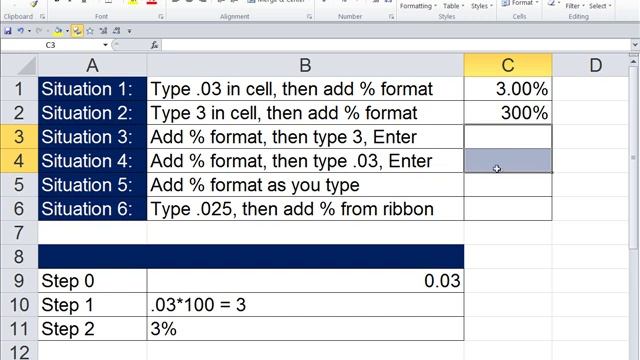Click the '3%' cell in row 11
This screenshot has width=640, height=360.
pyautogui.click(x=305, y=329)
